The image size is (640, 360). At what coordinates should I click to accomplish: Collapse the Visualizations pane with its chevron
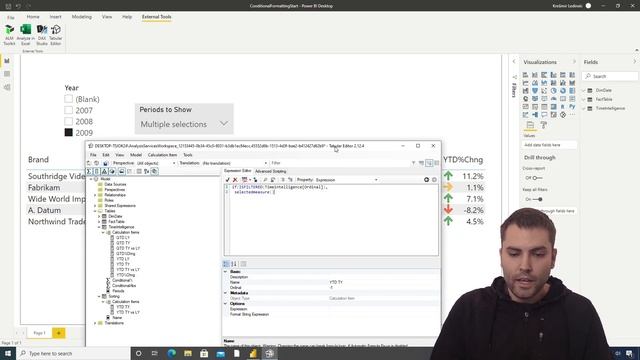coord(574,62)
